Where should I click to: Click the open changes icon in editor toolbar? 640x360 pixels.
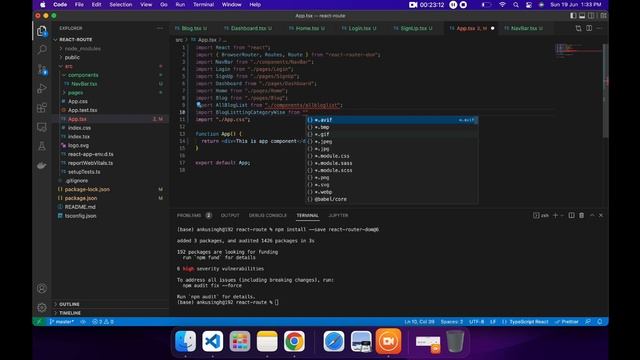[578, 28]
